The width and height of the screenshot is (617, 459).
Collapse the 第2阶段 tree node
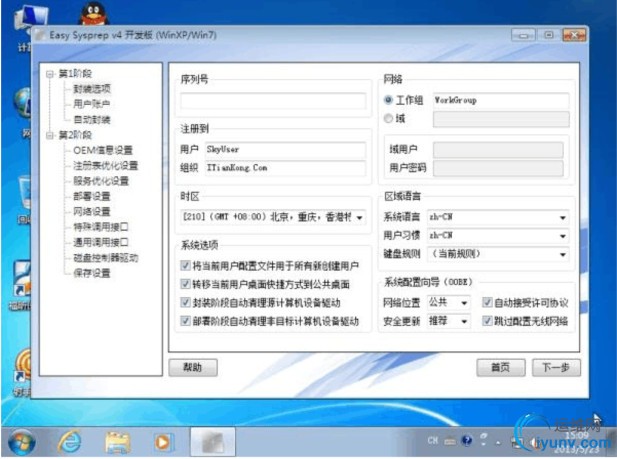coord(50,135)
